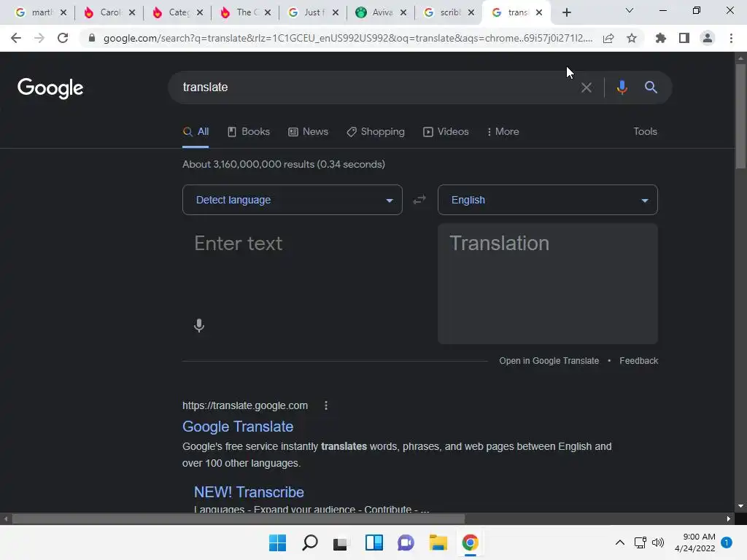Image resolution: width=747 pixels, height=560 pixels.
Task: Swap the translation languages
Action: click(419, 200)
